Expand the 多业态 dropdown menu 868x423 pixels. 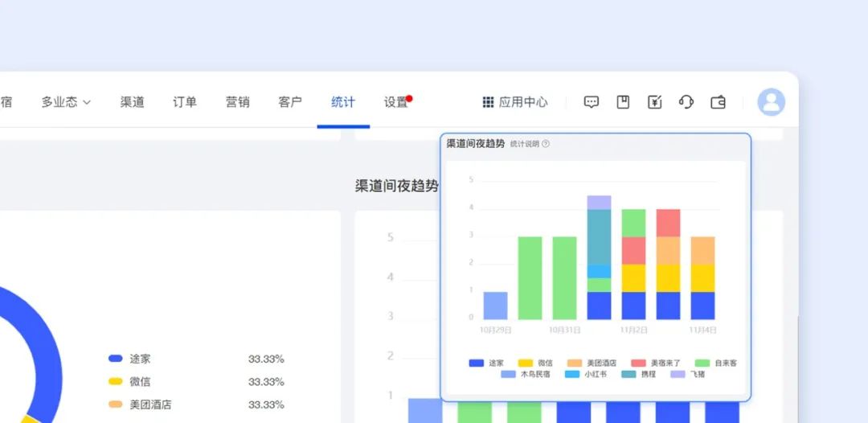[x=66, y=102]
